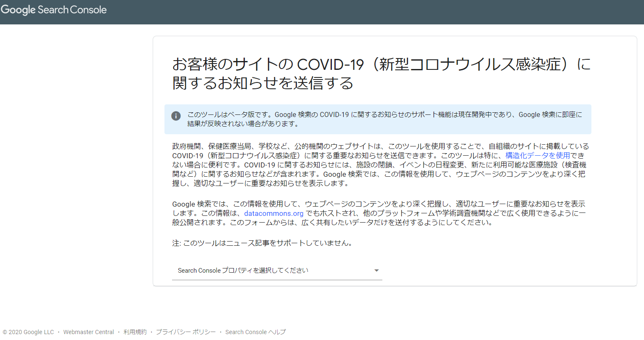Open the プライバシー ポリシー page
The width and height of the screenshot is (644, 340).
(x=185, y=332)
